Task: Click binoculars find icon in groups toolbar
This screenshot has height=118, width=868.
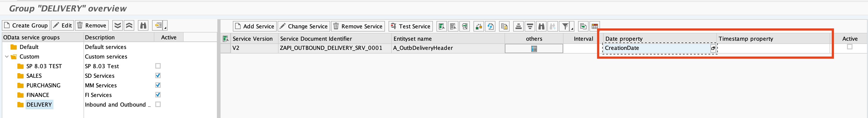Action: (143, 26)
